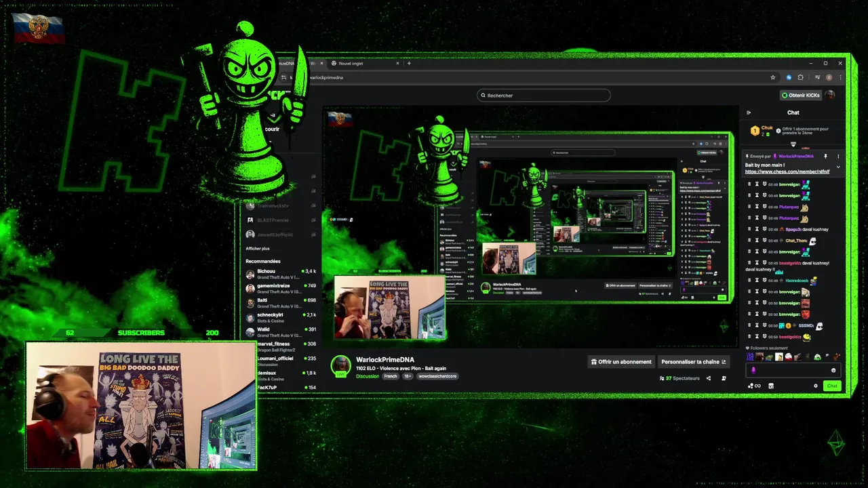Open recommended channel gamemixtreize

(281, 288)
